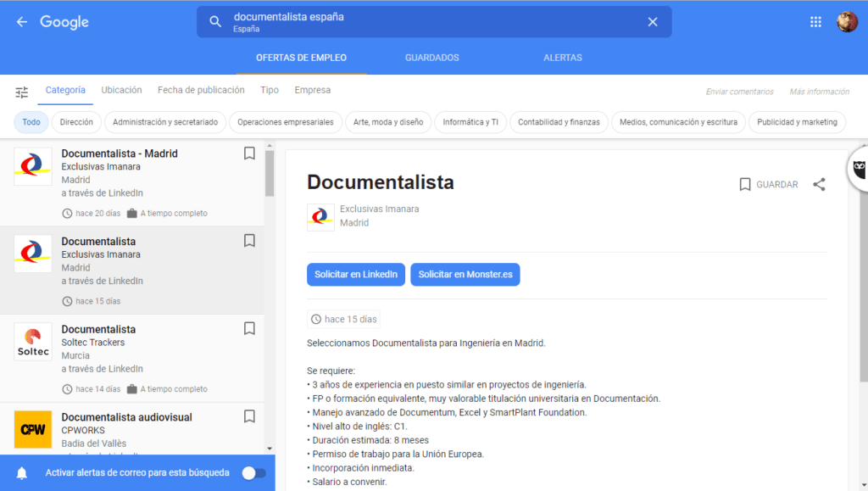Filter by Arte, moda y diseño chip
Viewport: 868px width, 491px height.
click(388, 122)
